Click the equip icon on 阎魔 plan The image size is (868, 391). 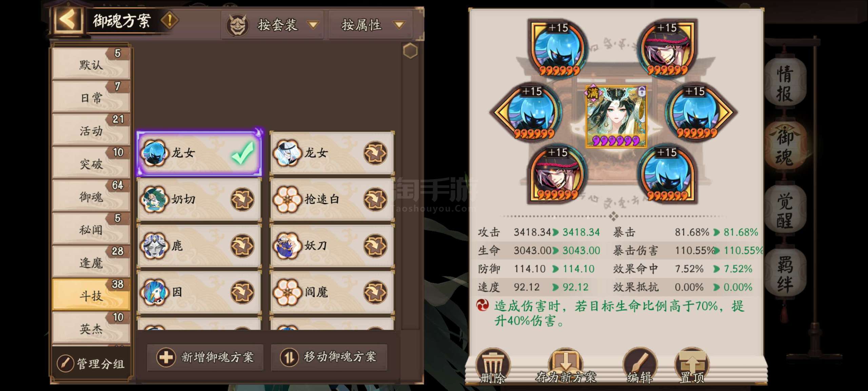pyautogui.click(x=375, y=292)
